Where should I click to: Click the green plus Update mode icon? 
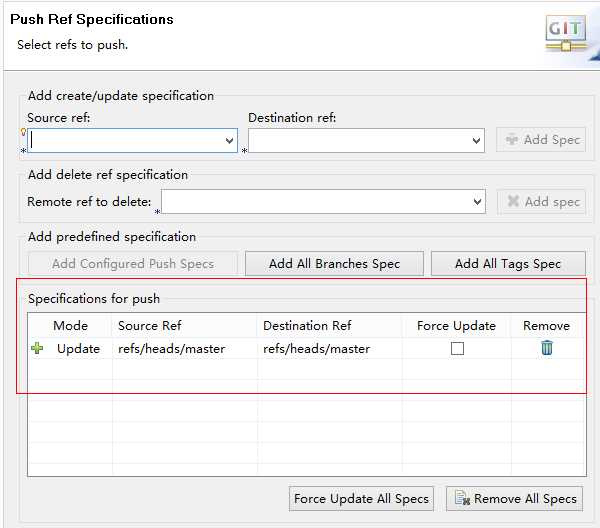[x=38, y=348]
